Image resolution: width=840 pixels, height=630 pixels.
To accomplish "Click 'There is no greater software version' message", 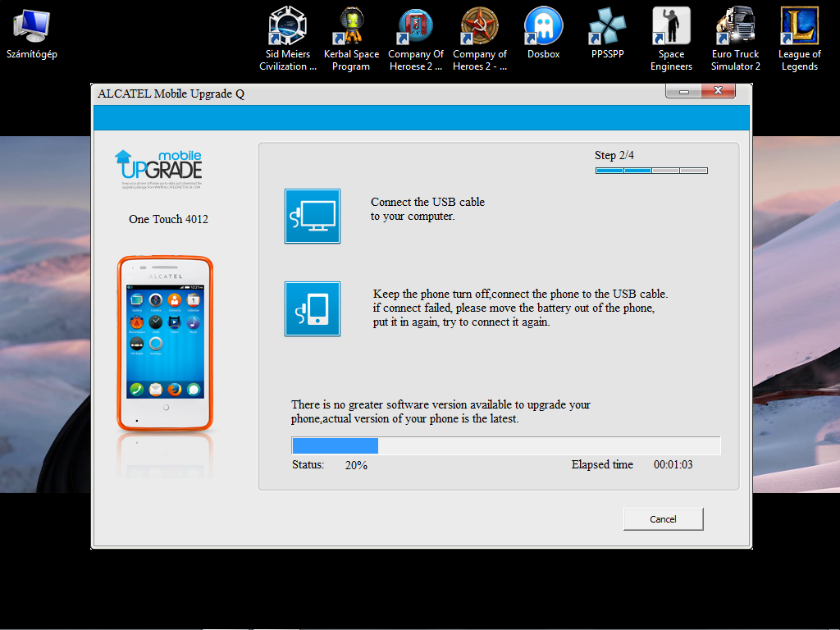I will (x=441, y=412).
